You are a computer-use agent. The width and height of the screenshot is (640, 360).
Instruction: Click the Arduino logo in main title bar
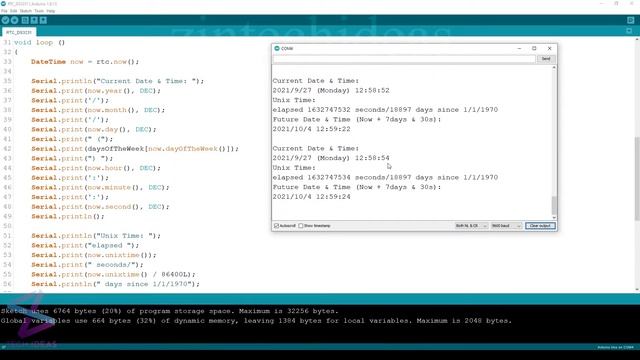pyautogui.click(x=3, y=4)
